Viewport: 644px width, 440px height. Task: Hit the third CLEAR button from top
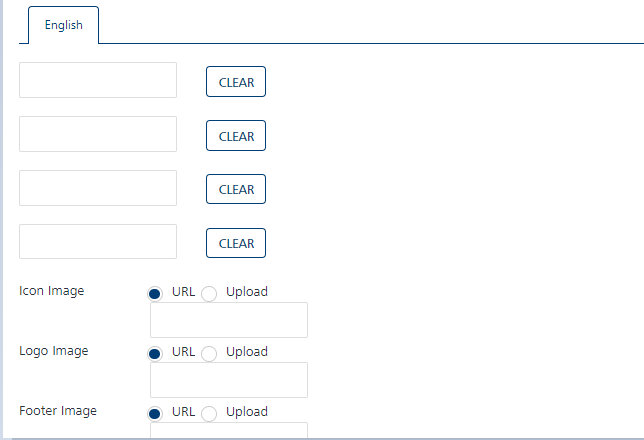[236, 189]
